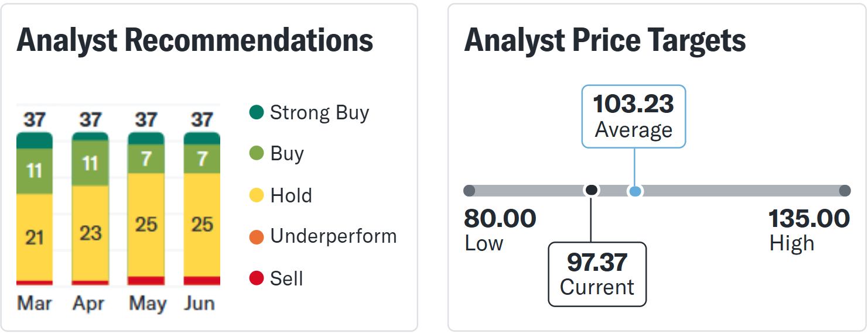Screen dimensions: 868x334
Task: Select the May recommendations bar
Action: pos(146,209)
